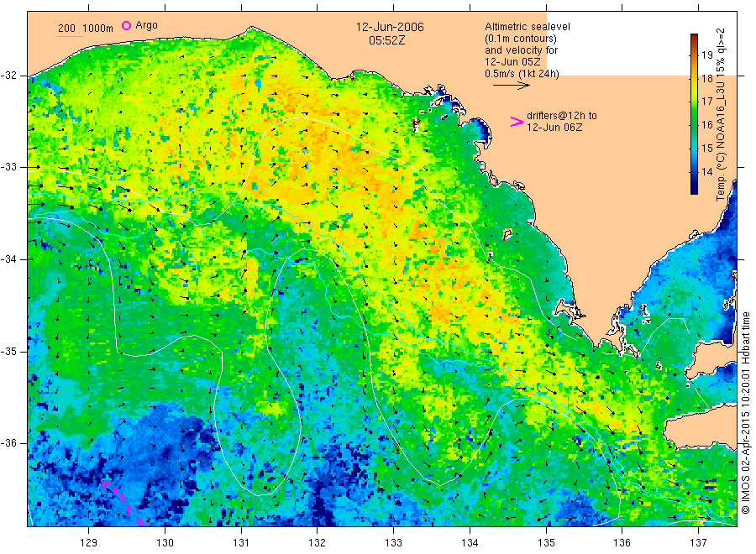Click the 131 longitude axis label
The height and width of the screenshot is (554, 756).
241,543
